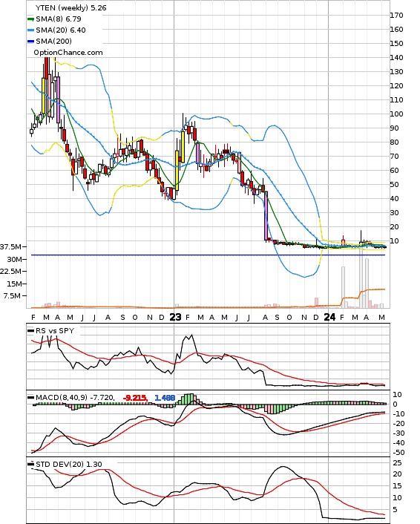
Task: Click the tallest gray volume bar in March 2024
Action: tap(361, 278)
